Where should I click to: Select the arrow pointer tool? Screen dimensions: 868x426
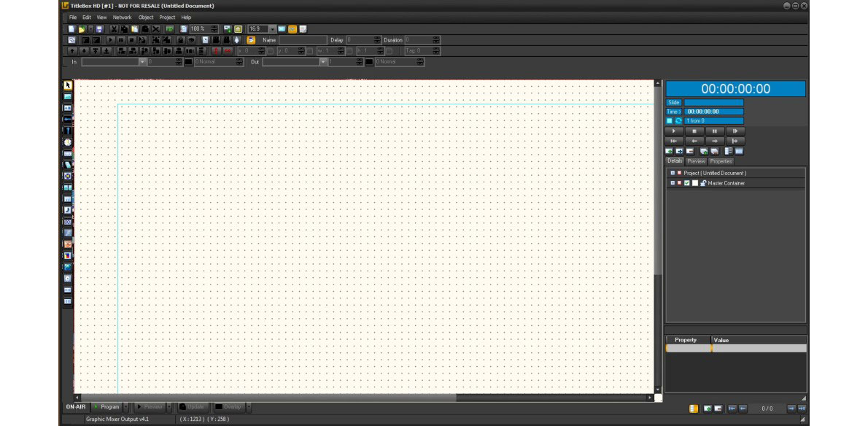click(68, 85)
